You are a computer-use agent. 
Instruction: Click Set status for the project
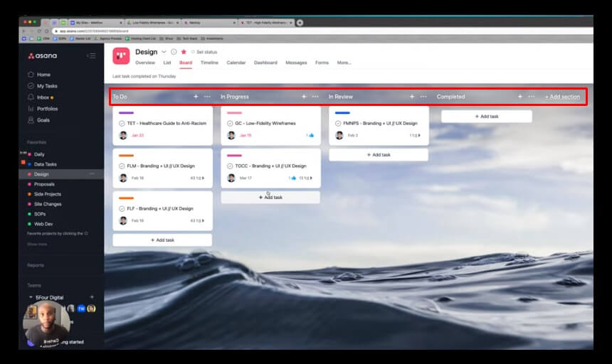point(204,52)
